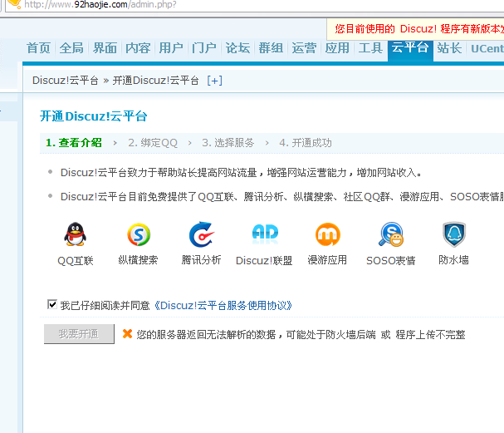This screenshot has height=433, width=504.
Task: Open the UCenter menu item
Action: point(487,48)
